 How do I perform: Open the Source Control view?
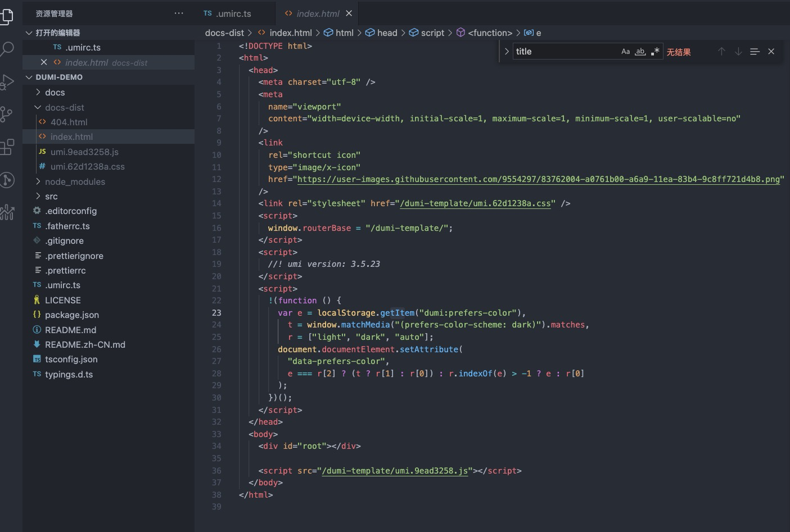click(7, 115)
